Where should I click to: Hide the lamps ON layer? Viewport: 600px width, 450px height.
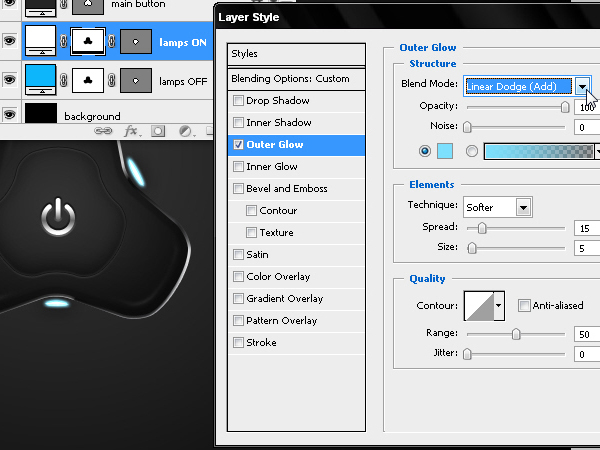[10, 40]
